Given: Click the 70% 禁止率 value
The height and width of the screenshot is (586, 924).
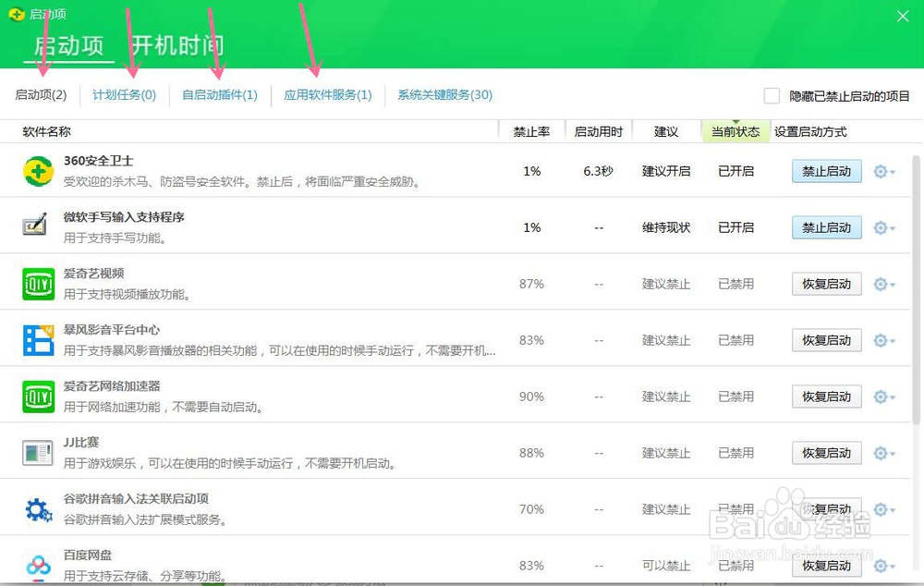Looking at the screenshot, I should coord(531,509).
